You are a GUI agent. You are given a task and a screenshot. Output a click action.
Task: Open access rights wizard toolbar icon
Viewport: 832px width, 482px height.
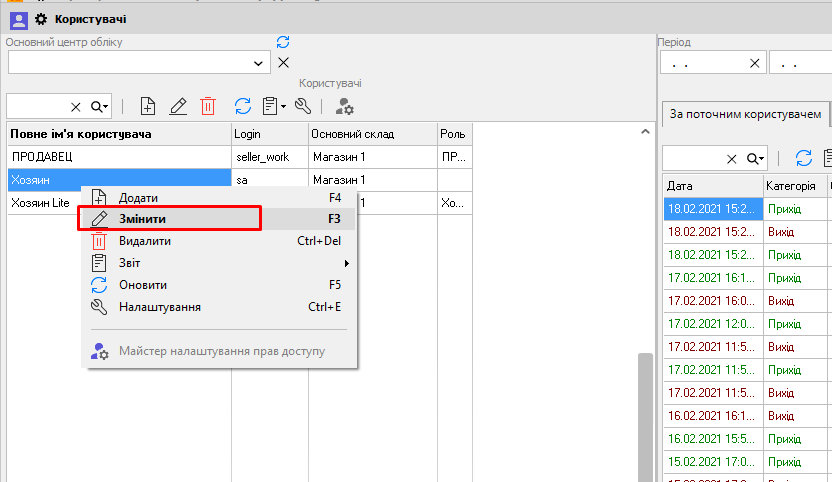[344, 106]
